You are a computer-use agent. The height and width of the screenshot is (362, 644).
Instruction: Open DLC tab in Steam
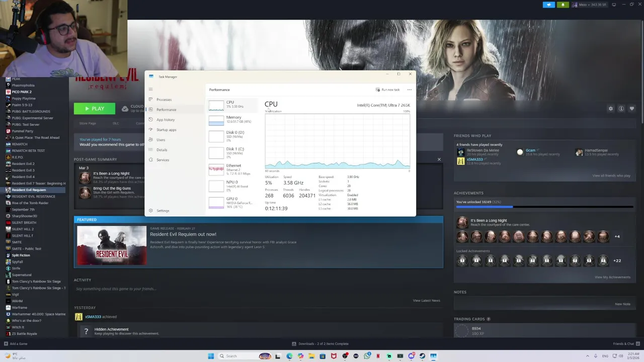tap(116, 123)
